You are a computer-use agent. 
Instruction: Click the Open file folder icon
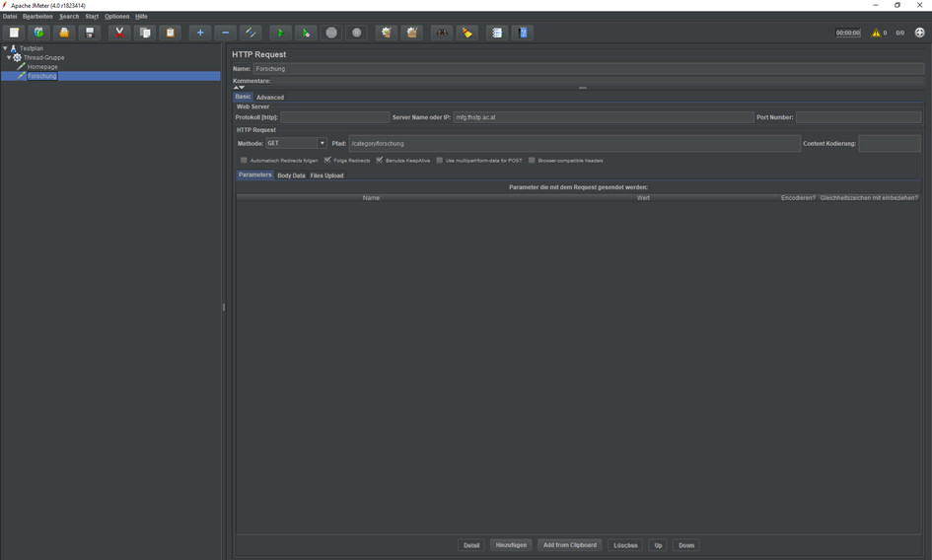tap(64, 33)
